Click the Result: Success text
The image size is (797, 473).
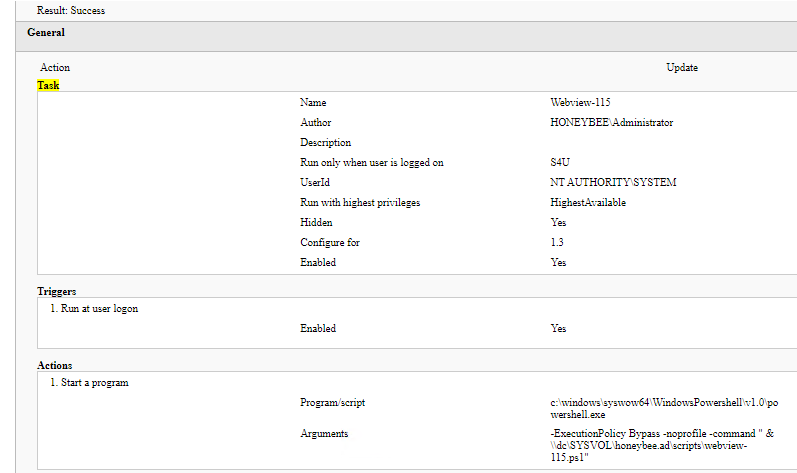[71, 11]
